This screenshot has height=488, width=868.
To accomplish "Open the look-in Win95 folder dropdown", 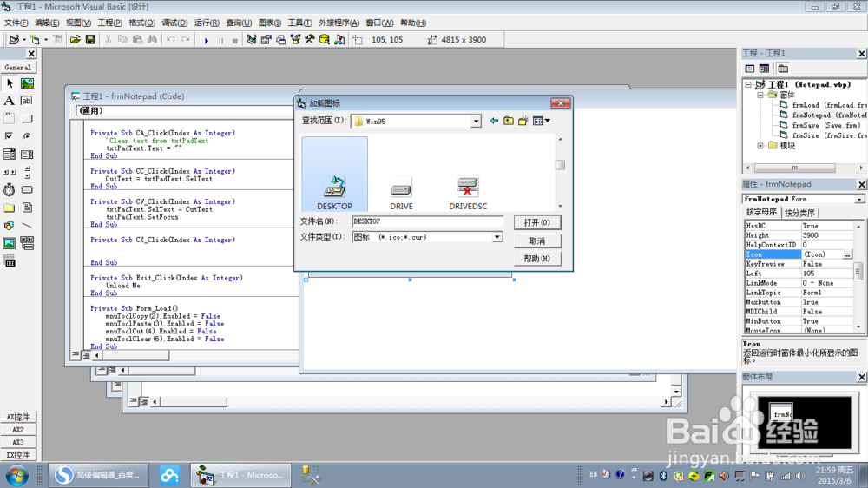I will pyautogui.click(x=476, y=122).
